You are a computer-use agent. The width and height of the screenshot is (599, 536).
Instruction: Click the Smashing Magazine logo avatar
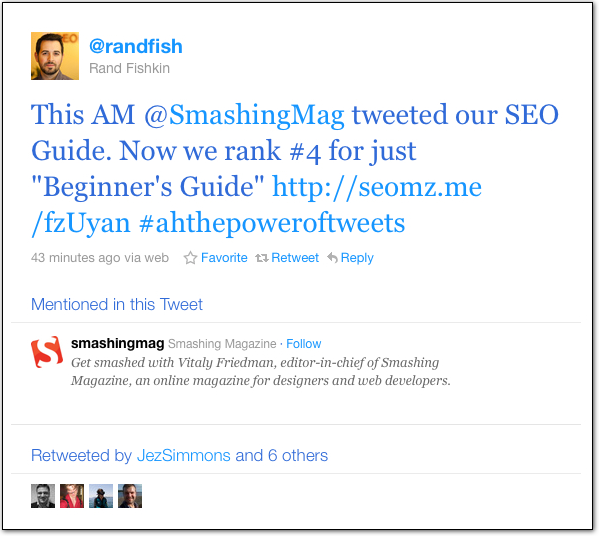point(47,352)
